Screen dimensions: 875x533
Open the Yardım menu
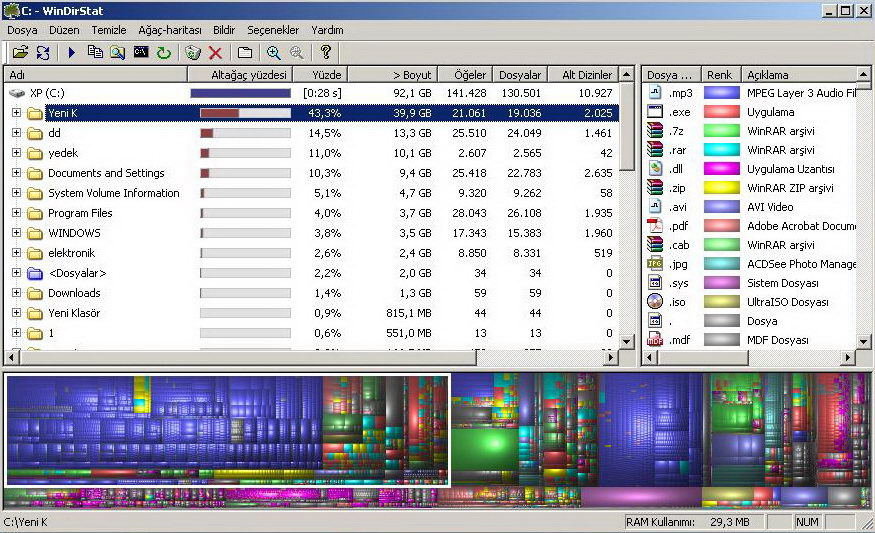tap(327, 30)
